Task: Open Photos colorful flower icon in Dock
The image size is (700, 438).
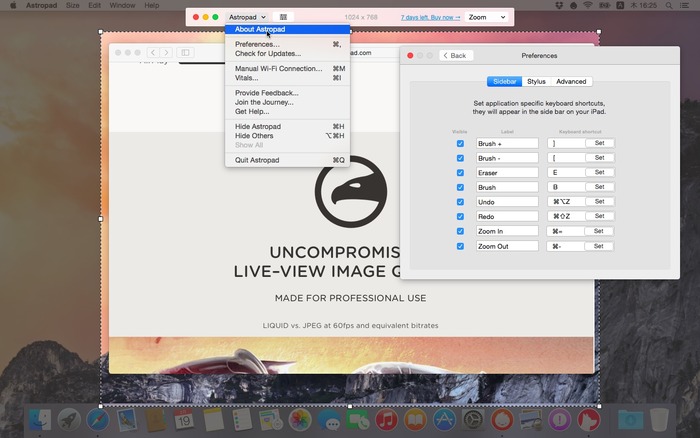Action: [x=300, y=420]
